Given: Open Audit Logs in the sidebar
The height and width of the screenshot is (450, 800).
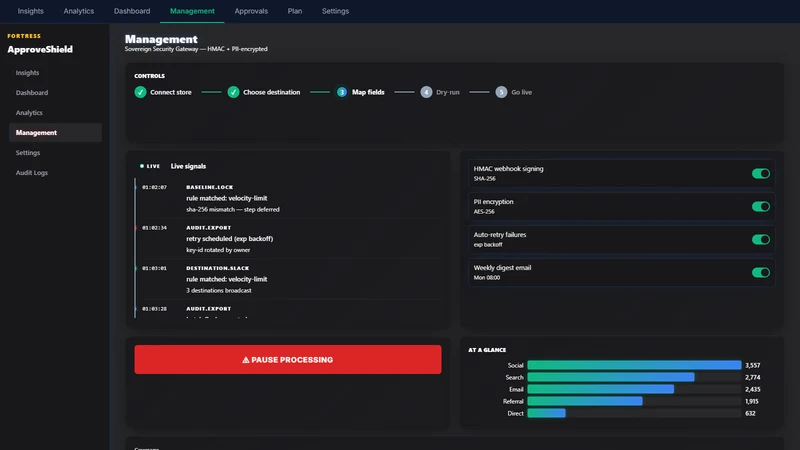Looking at the screenshot, I should coord(55,172).
